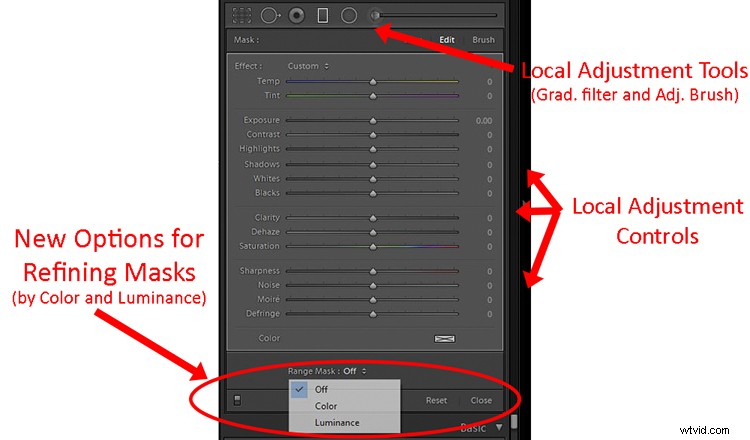
Task: Click the Temp slider handle
Action: (373, 82)
